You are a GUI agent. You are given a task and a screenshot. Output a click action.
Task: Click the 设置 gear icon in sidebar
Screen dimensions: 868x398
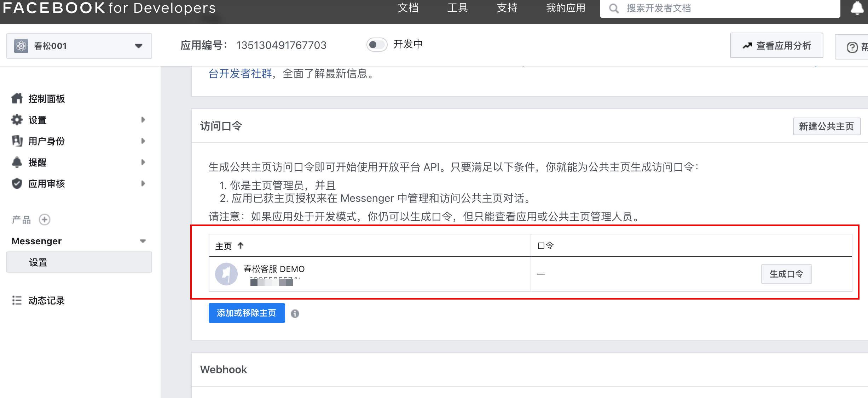click(17, 120)
